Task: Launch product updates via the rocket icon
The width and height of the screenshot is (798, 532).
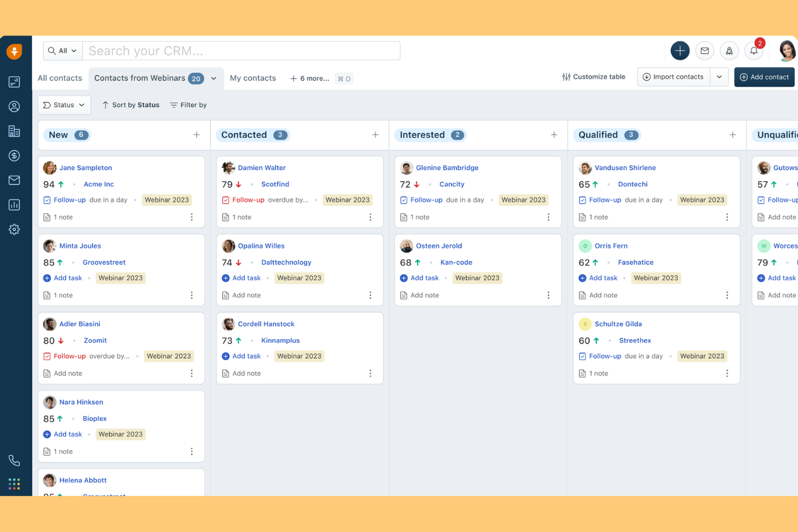Action: pyautogui.click(x=729, y=50)
